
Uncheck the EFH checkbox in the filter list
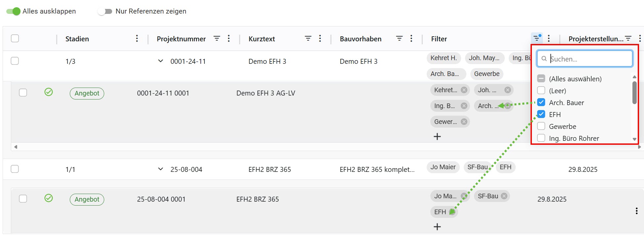click(x=541, y=114)
